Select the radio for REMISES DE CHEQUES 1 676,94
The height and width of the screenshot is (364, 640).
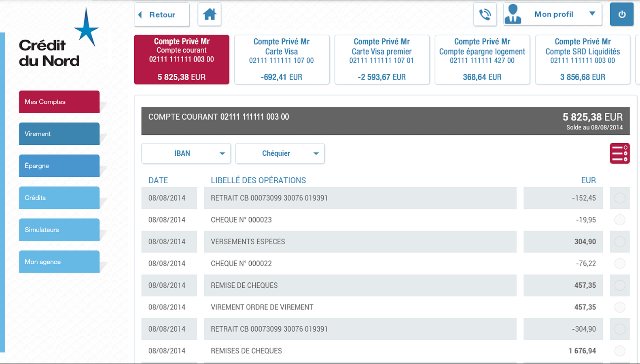620,351
